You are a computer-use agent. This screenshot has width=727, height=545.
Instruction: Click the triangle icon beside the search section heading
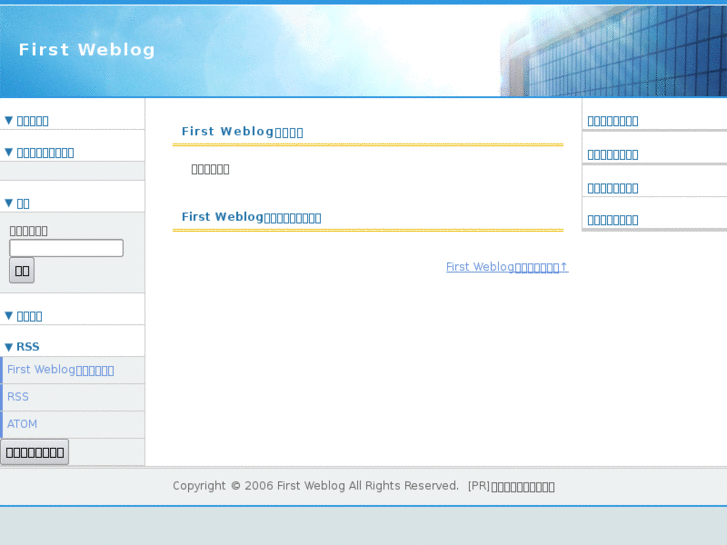8,203
